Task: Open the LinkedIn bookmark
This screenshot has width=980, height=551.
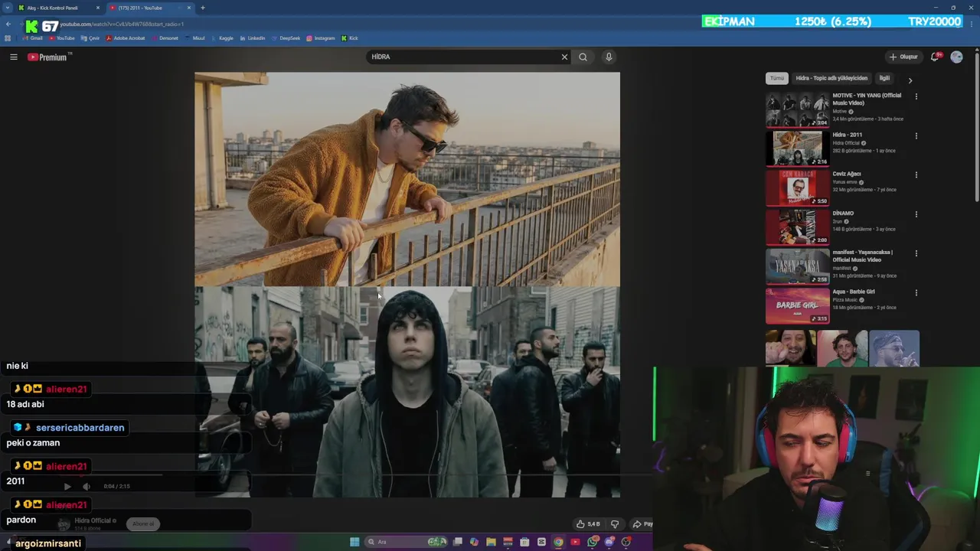Action: tap(252, 38)
